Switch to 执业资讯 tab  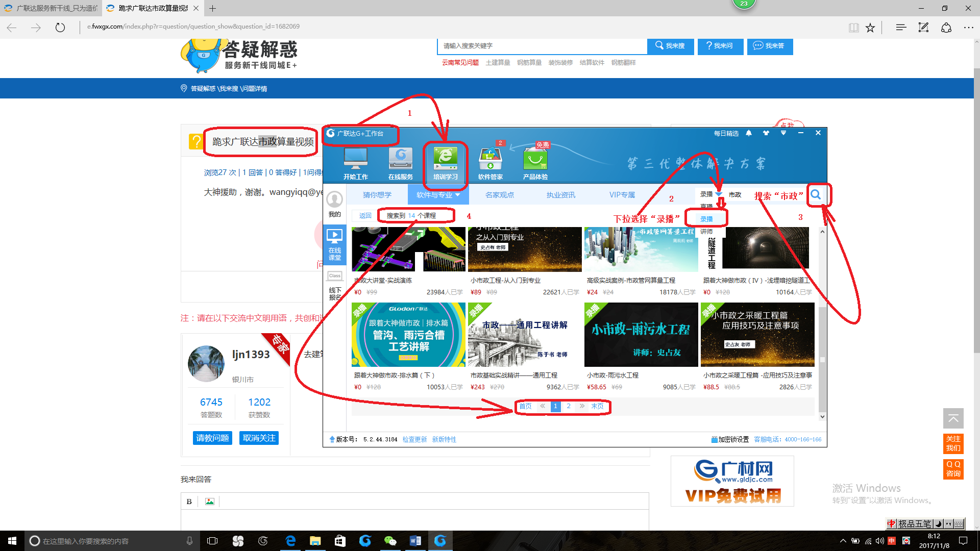coord(561,195)
